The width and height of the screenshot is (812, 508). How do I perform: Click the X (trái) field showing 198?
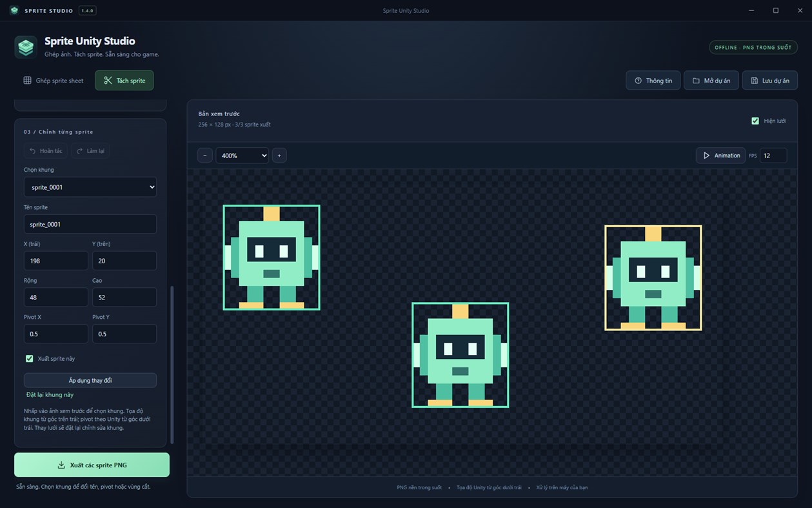tap(56, 261)
